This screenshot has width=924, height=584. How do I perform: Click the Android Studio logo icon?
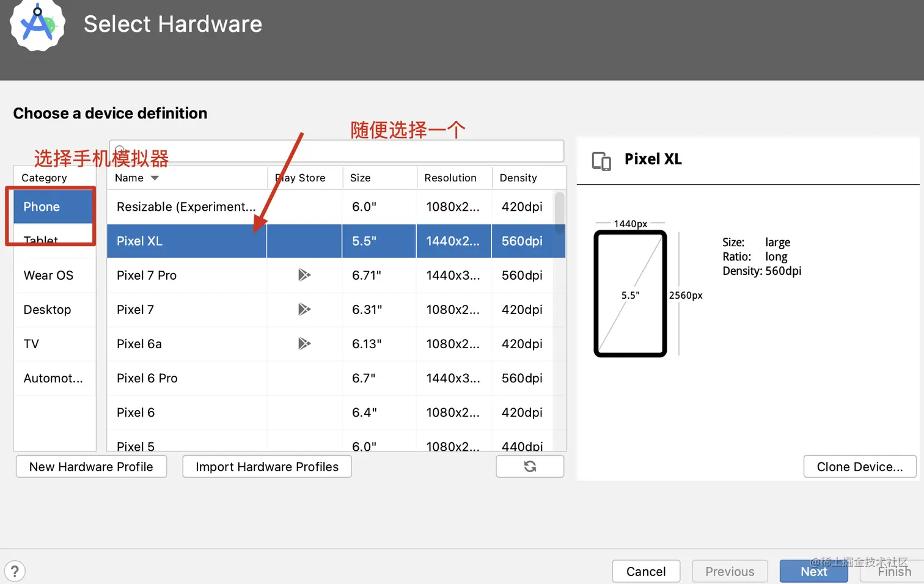point(37,25)
